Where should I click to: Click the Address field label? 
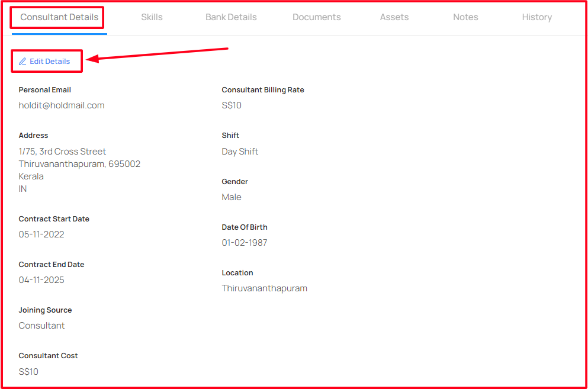pos(33,136)
